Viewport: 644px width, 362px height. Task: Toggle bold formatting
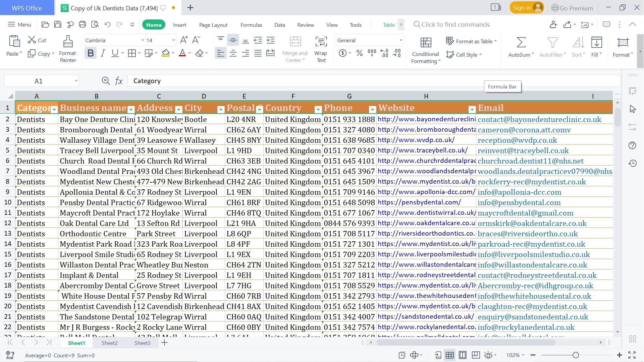pyautogui.click(x=90, y=53)
